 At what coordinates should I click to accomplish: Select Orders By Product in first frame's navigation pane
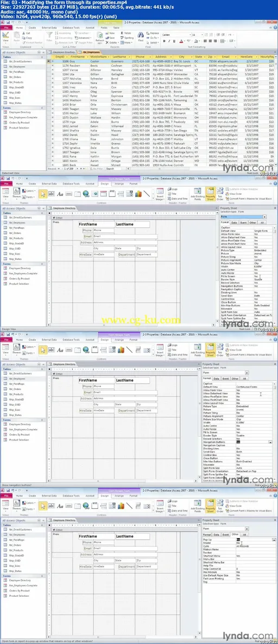click(x=19, y=123)
